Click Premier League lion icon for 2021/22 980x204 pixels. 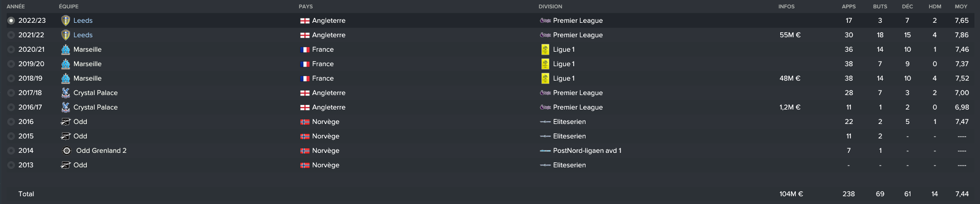[545, 35]
